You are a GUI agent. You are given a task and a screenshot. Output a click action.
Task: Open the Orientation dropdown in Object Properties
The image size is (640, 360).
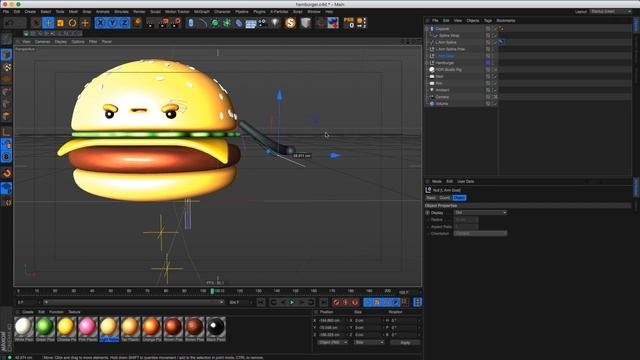(x=480, y=233)
